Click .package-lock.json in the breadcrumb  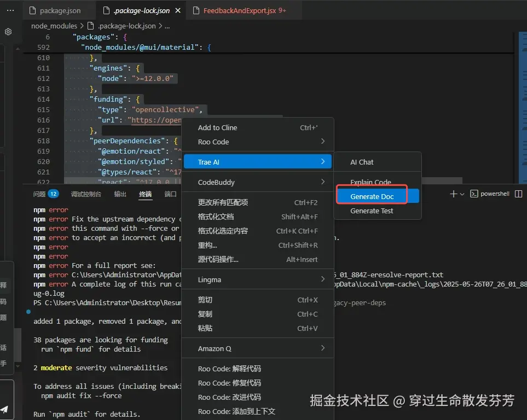(126, 26)
